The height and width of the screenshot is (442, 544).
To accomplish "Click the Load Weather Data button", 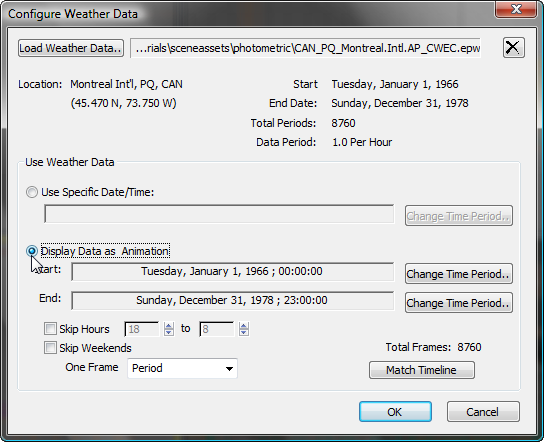I will [x=71, y=48].
